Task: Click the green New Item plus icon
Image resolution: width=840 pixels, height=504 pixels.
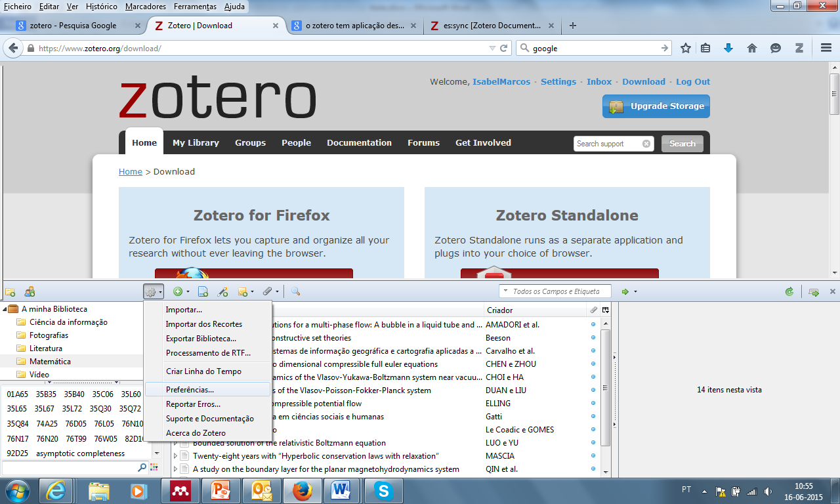Action: pyautogui.click(x=177, y=291)
